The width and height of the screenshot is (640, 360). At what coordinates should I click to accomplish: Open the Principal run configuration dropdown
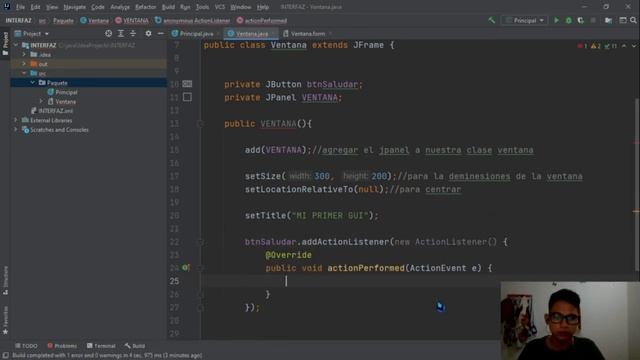524,20
